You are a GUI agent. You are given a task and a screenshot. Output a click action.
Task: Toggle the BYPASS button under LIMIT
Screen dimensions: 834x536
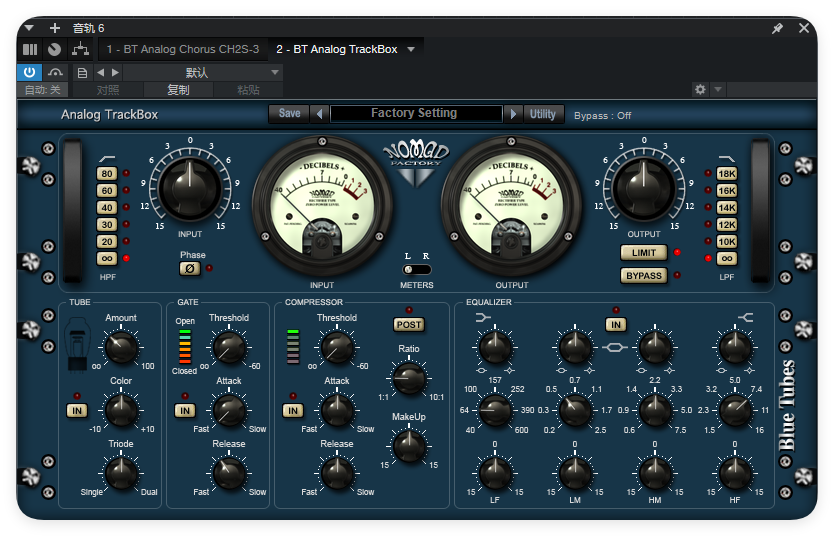pos(644,275)
